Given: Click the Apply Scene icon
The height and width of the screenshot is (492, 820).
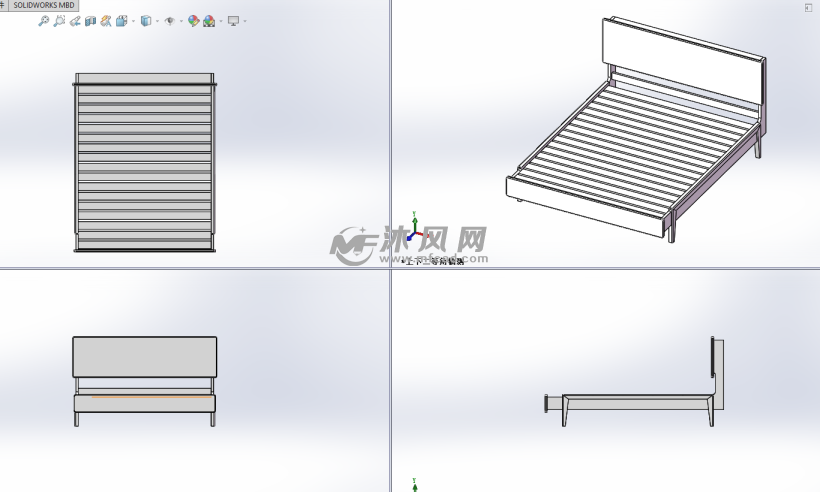Looking at the screenshot, I should pyautogui.click(x=209, y=20).
